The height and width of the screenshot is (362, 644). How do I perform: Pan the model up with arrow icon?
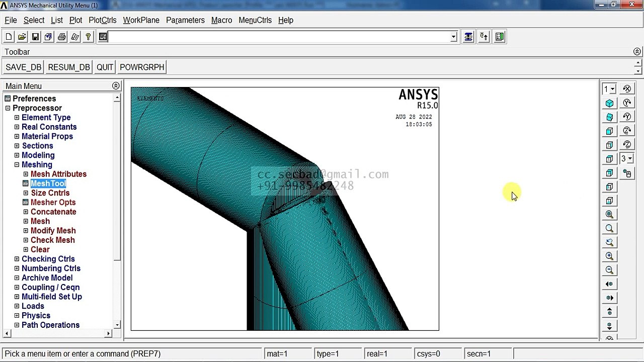pyautogui.click(x=610, y=312)
